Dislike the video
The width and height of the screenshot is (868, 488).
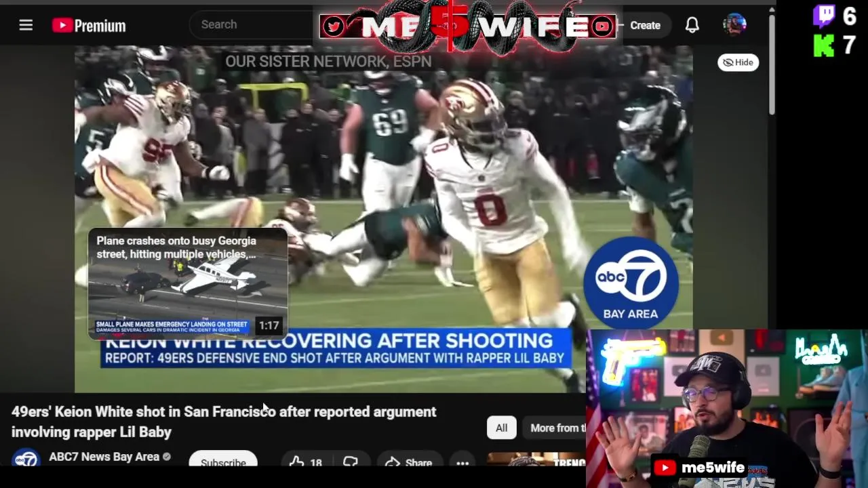tap(351, 462)
